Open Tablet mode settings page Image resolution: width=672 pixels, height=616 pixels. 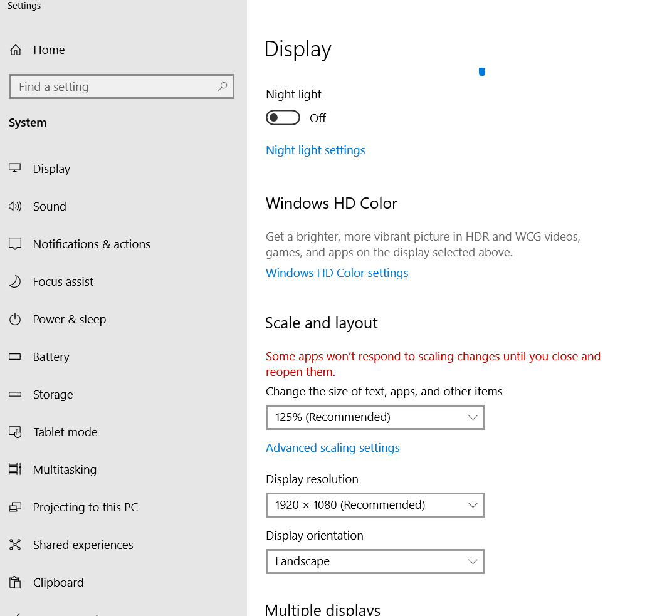65,432
